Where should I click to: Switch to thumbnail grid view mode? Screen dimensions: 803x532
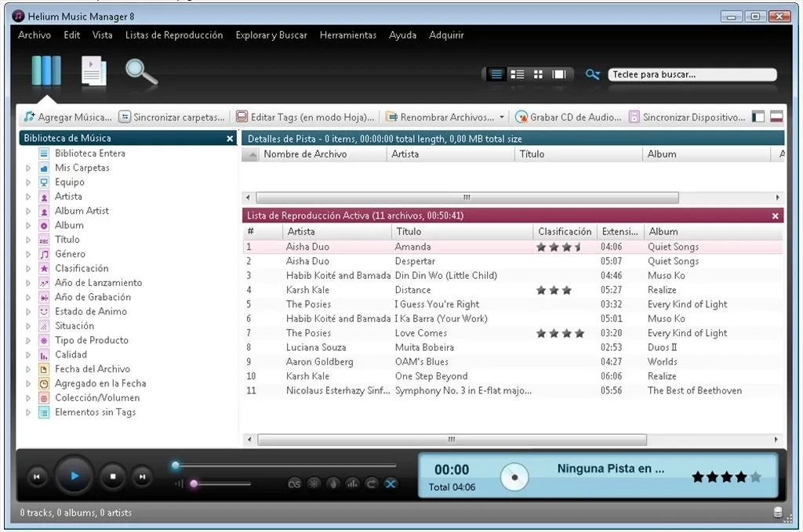click(538, 74)
